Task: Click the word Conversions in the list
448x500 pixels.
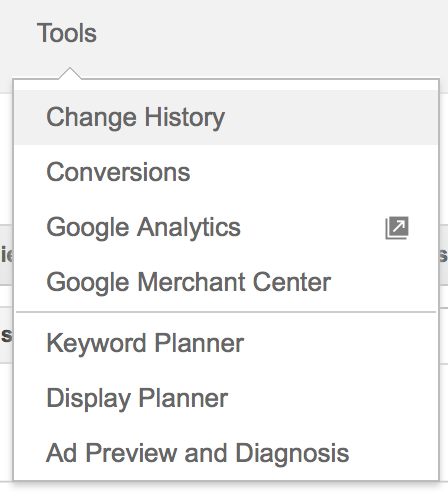Action: pos(118,172)
